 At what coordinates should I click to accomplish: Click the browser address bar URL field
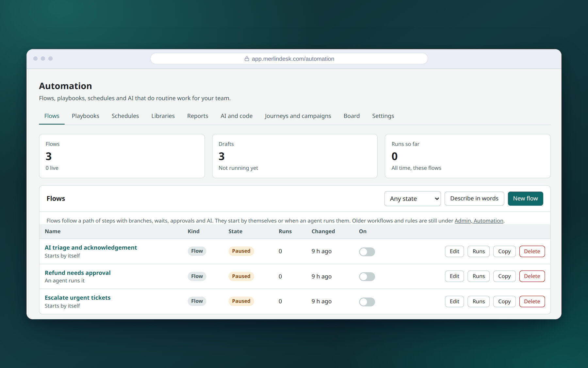point(289,59)
